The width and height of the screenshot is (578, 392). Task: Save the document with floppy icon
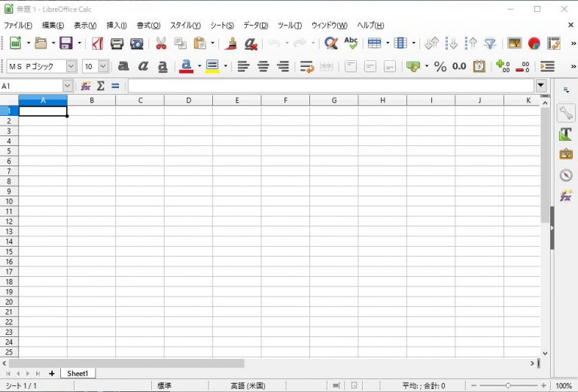tap(66, 43)
